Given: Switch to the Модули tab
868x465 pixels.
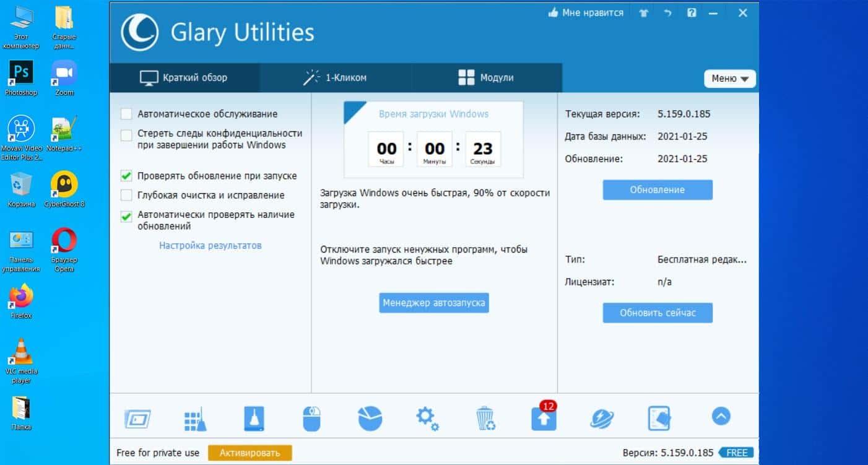Looking at the screenshot, I should (487, 78).
